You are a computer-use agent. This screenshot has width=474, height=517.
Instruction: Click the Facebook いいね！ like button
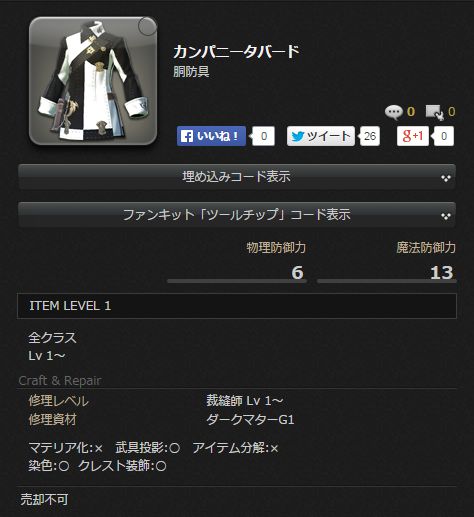[x=211, y=136]
